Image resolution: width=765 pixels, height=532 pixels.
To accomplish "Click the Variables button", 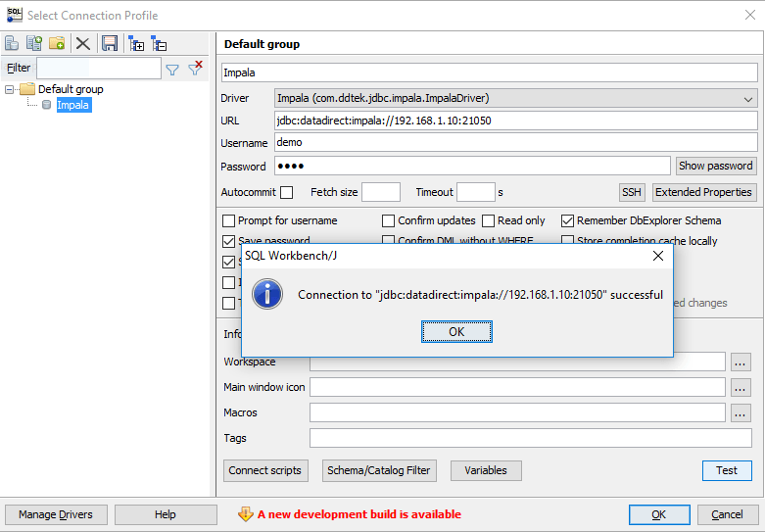I will click(486, 470).
